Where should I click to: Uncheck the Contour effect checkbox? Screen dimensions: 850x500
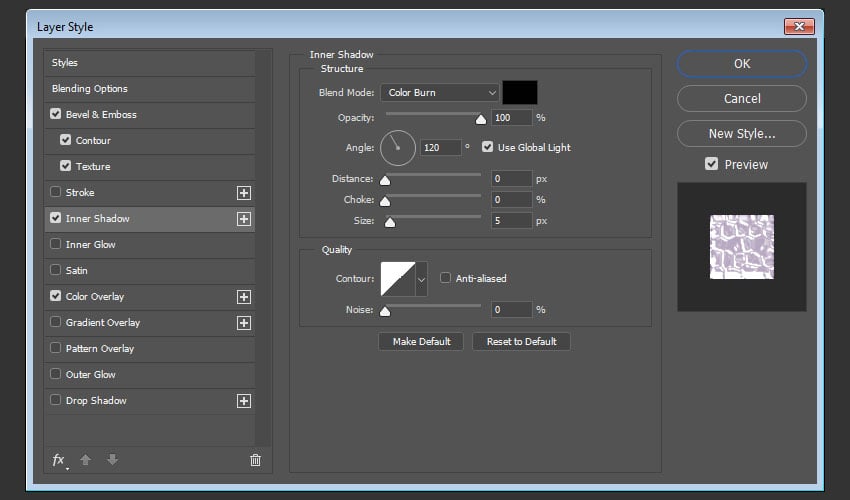pyautogui.click(x=66, y=140)
